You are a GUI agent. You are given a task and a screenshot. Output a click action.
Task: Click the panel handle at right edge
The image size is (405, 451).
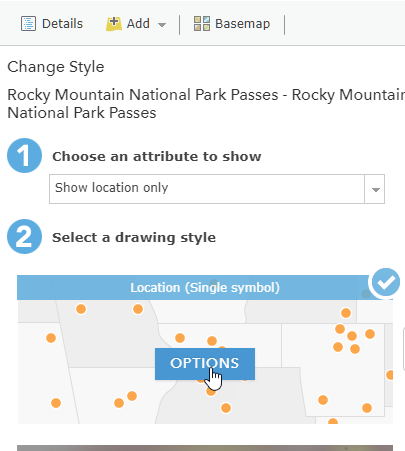point(404,349)
